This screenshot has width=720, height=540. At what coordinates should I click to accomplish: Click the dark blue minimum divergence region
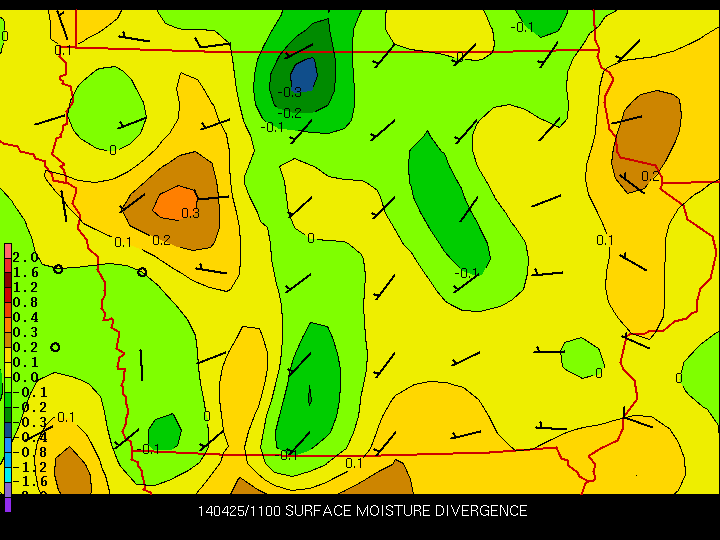pos(304,74)
